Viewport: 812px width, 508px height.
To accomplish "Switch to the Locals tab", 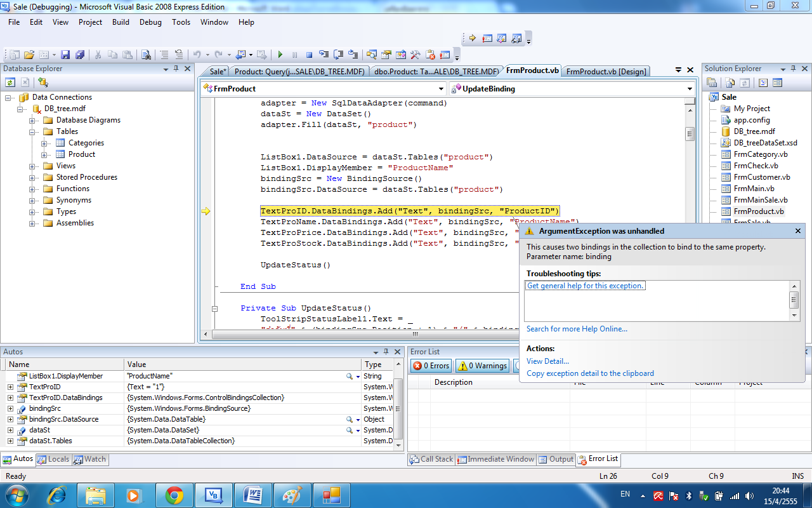I will 53,459.
